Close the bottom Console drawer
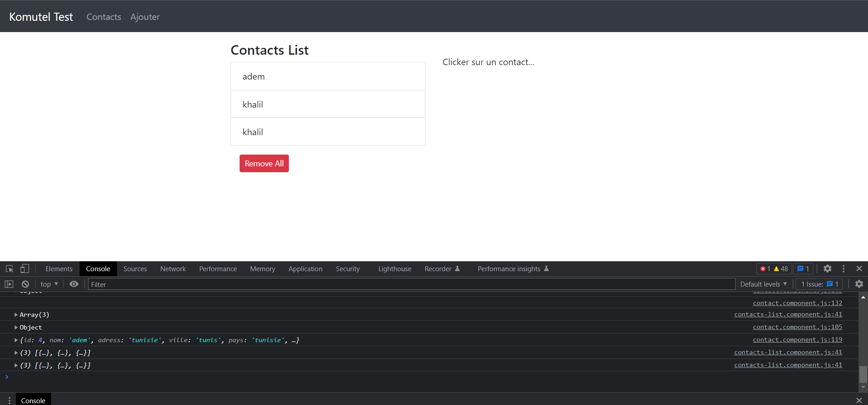The image size is (868, 405). click(859, 400)
